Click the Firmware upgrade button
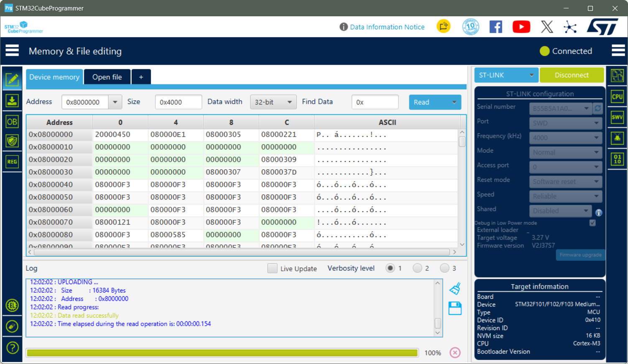The width and height of the screenshot is (628, 364). click(580, 255)
